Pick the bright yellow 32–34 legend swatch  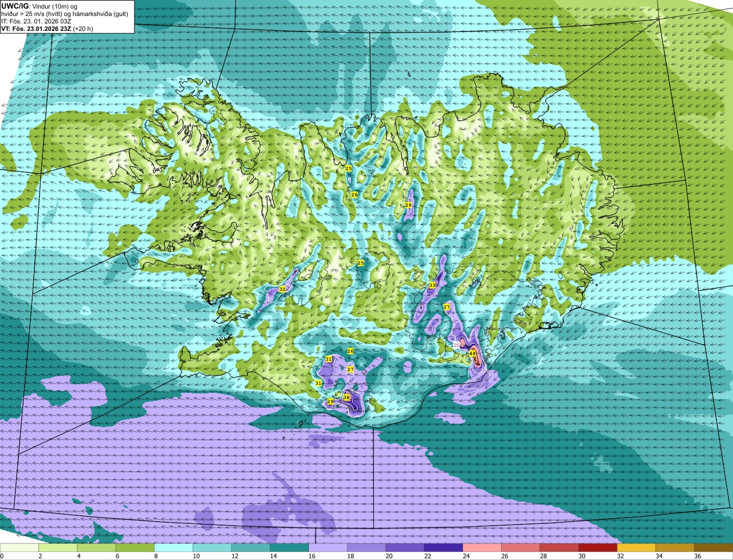(x=636, y=547)
